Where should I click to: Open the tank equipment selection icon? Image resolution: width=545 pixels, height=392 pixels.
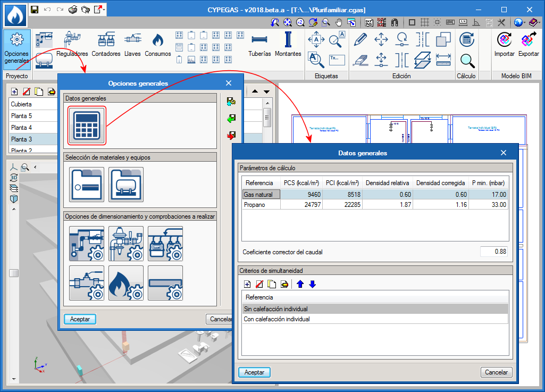coord(126,185)
